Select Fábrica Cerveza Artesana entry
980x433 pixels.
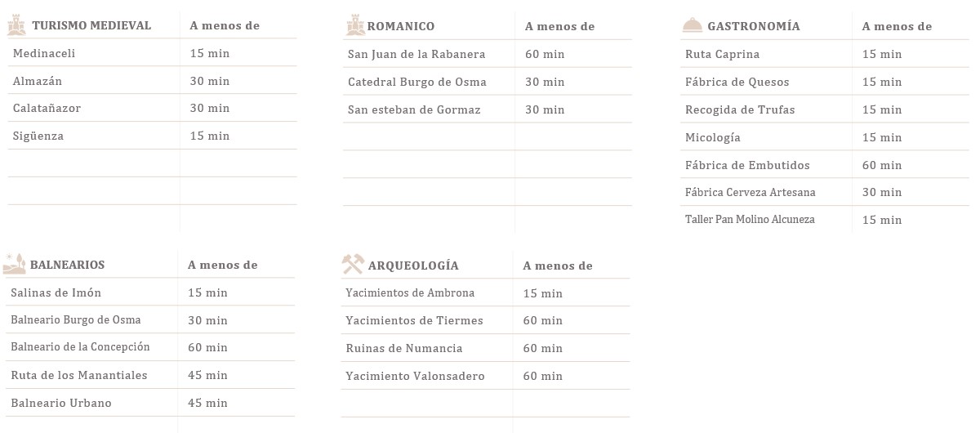pyautogui.click(x=751, y=192)
